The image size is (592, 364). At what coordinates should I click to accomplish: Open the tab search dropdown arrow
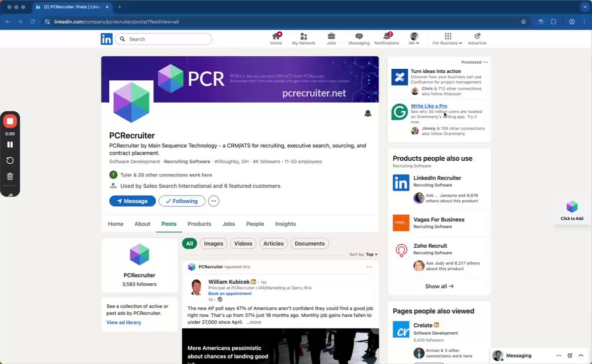pos(584,7)
